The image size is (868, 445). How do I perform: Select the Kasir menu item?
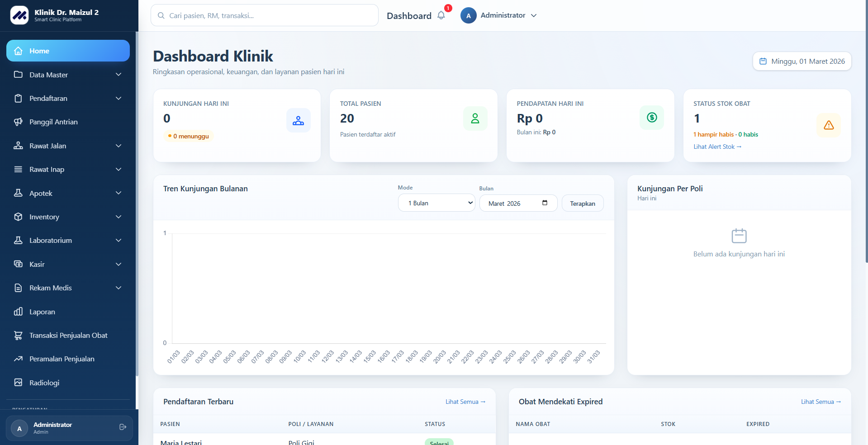(68, 264)
